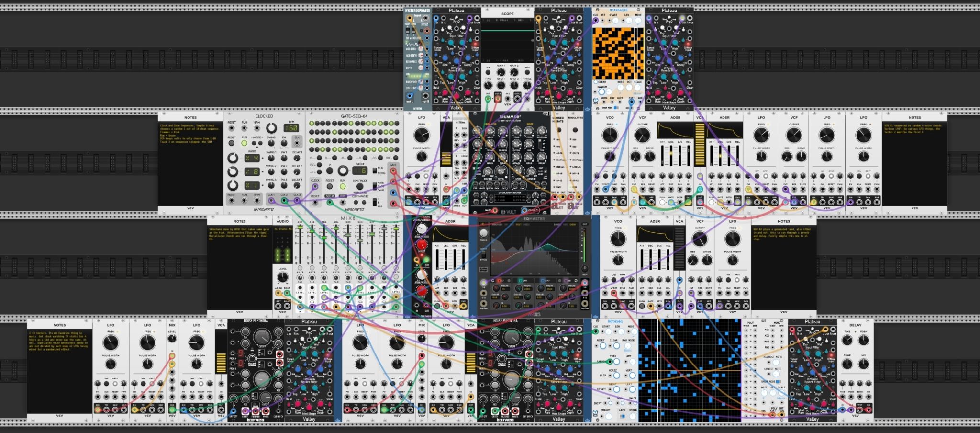Flip the SEQ/SONG switch on Gate-Seq-64
Image resolution: width=980 pixels, height=433 pixels.
click(x=375, y=170)
